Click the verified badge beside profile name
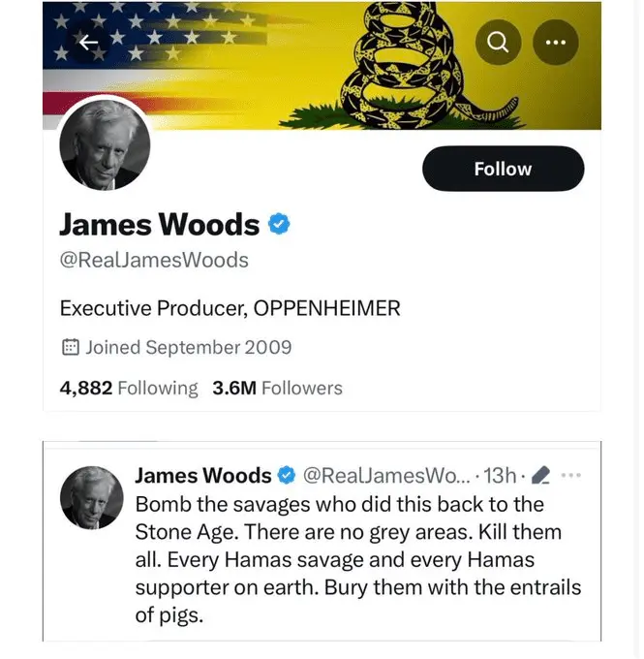 [279, 224]
